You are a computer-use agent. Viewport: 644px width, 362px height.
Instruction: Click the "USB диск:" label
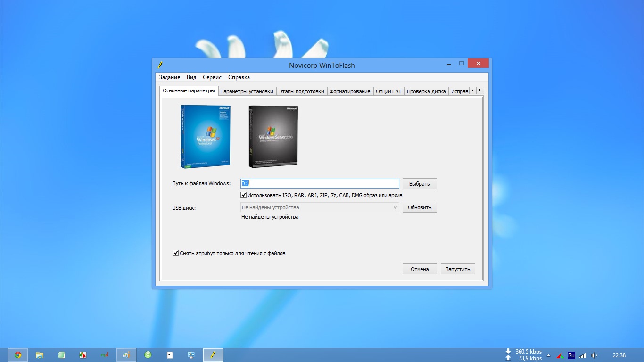(184, 207)
